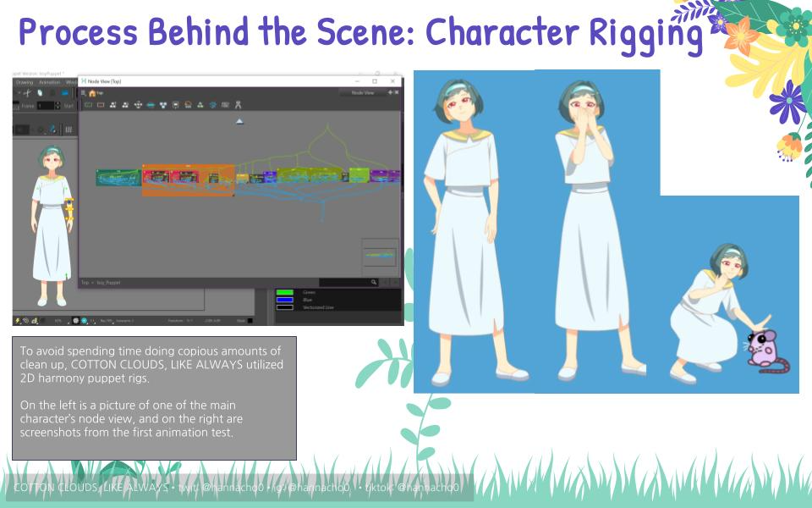Select the Green color swatch
This screenshot has height=508, width=812.
coord(285,293)
